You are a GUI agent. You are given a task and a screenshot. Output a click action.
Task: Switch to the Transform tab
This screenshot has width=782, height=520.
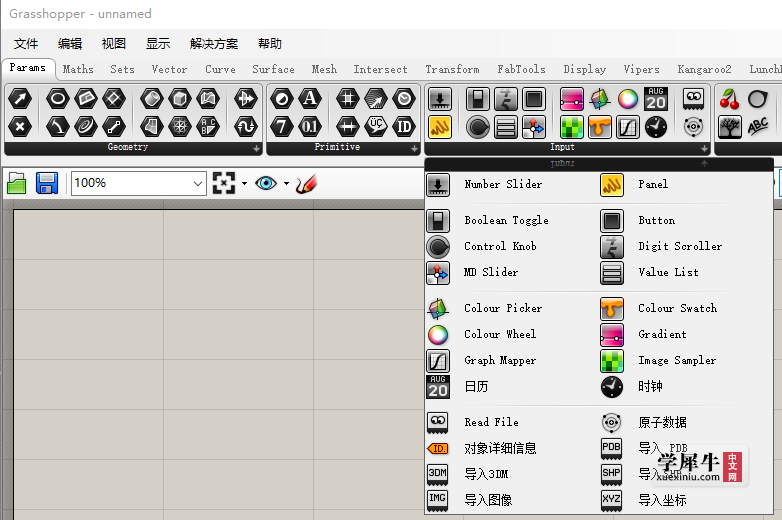(452, 69)
